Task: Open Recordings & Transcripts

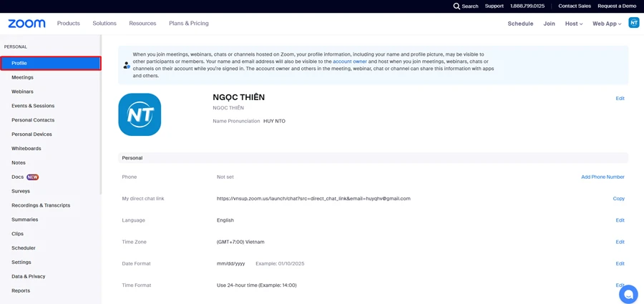Action: (x=41, y=205)
